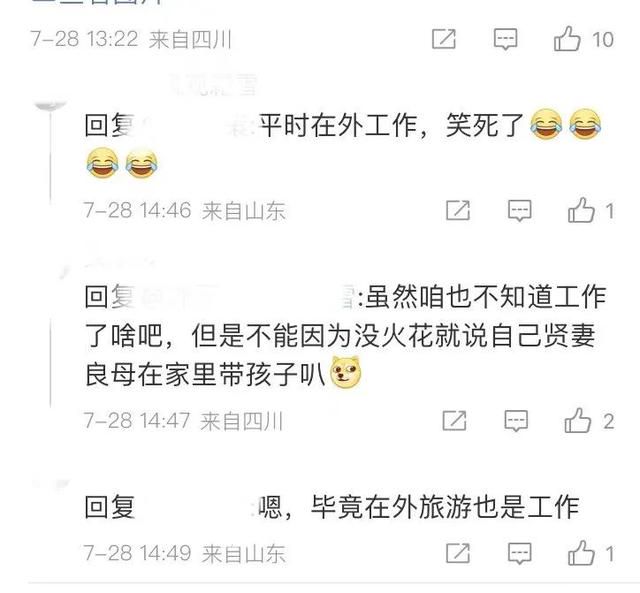Open the comment text '平时在外工作，笑死了'

pyautogui.click(x=392, y=125)
